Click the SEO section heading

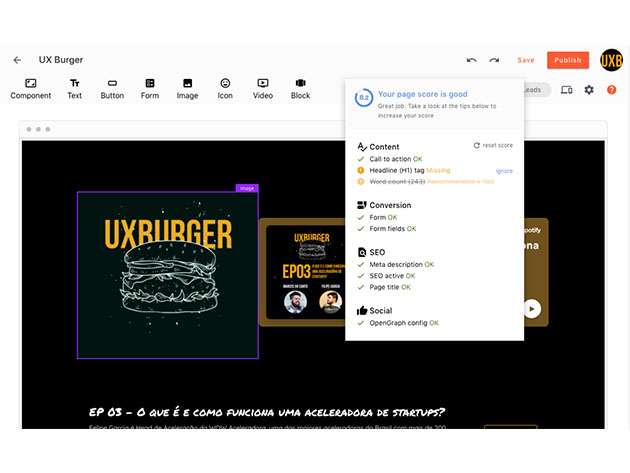coord(371,252)
